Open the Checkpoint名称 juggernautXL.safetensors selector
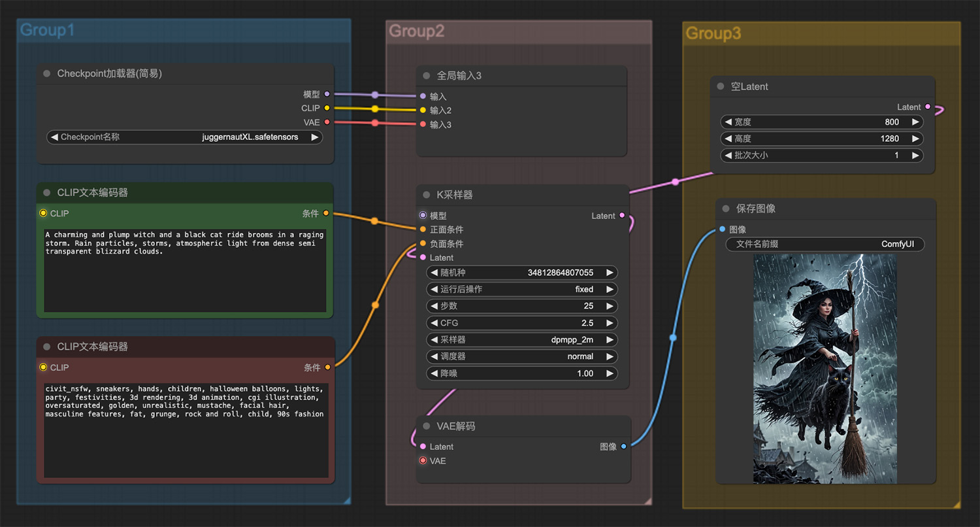Image resolution: width=980 pixels, height=527 pixels. 185,137
